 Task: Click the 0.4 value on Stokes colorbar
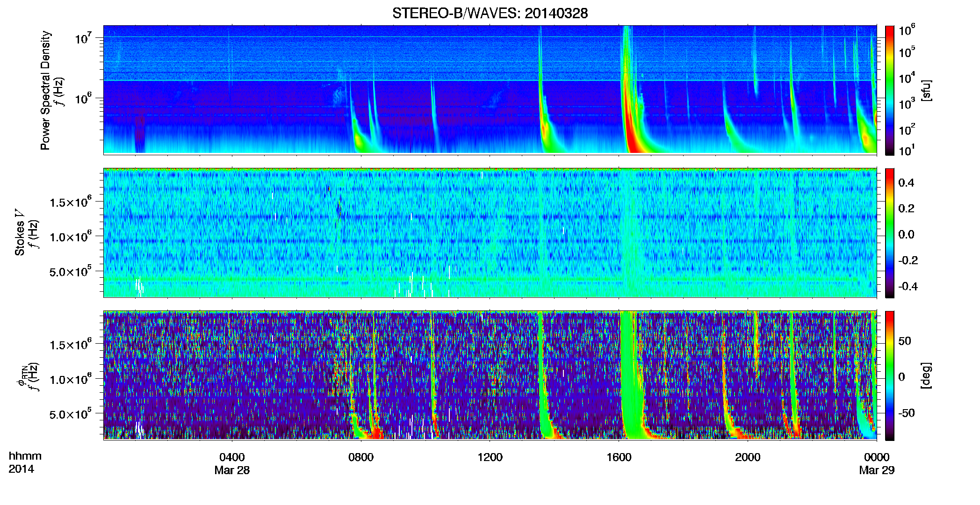(906, 182)
